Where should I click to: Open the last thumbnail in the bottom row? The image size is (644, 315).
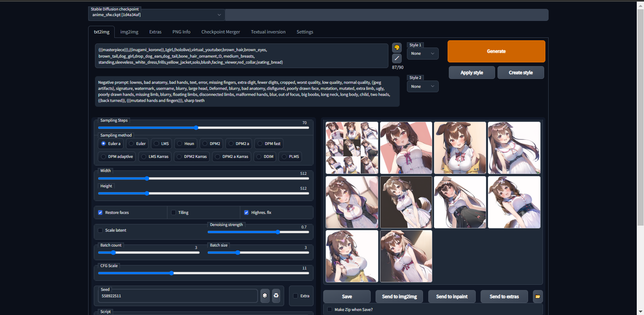406,256
